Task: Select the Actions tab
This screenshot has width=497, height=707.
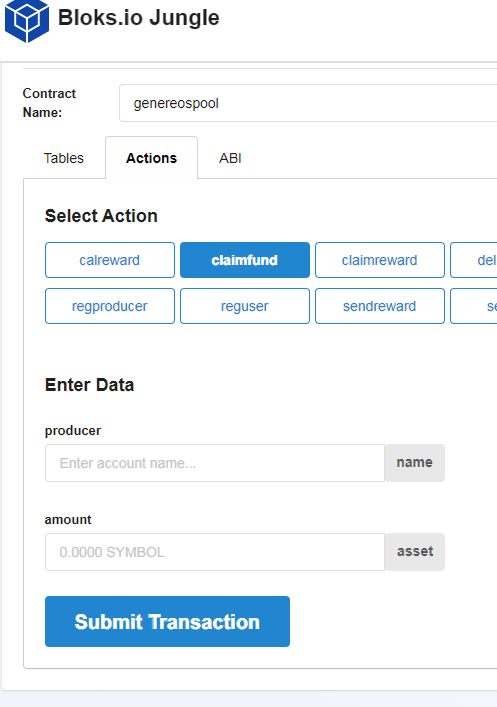Action: 152,158
